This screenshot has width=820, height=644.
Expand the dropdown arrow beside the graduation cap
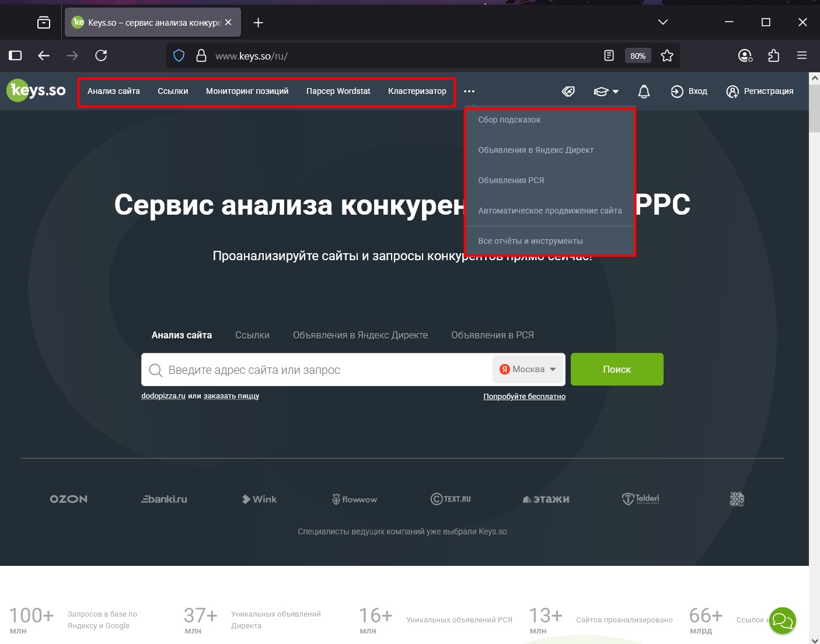[615, 91]
